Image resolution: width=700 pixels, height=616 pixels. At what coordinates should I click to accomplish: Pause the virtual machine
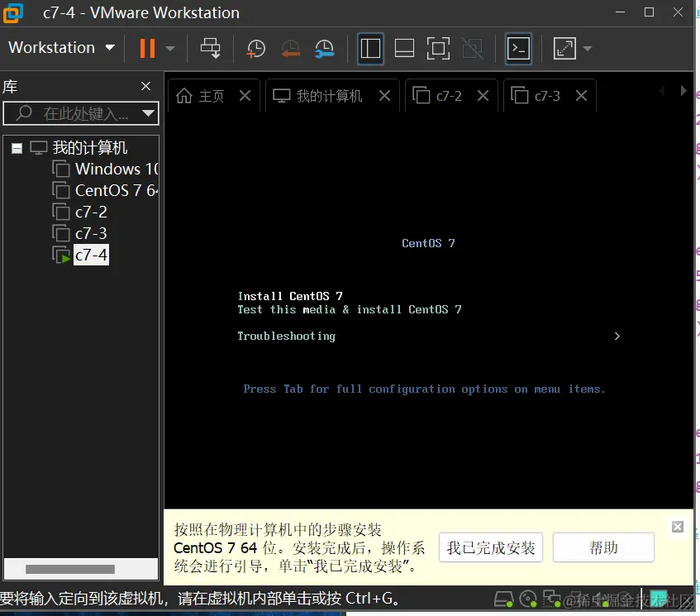147,48
